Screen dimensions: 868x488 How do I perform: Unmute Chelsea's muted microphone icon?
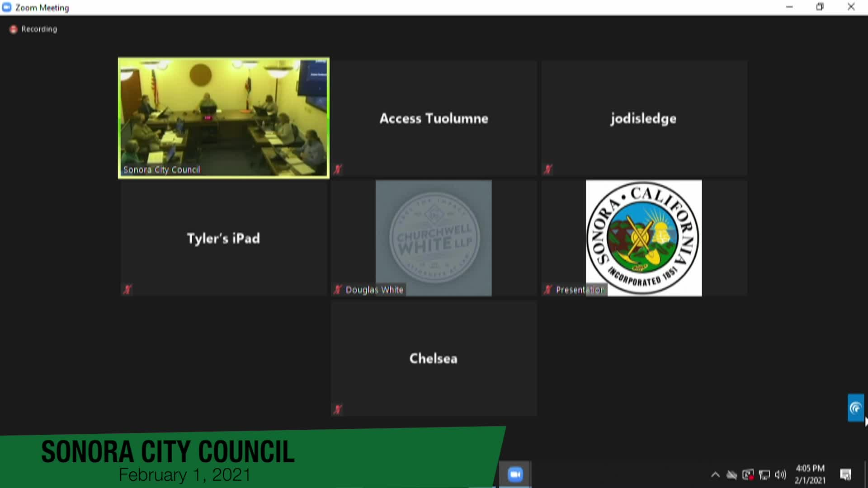(x=338, y=409)
